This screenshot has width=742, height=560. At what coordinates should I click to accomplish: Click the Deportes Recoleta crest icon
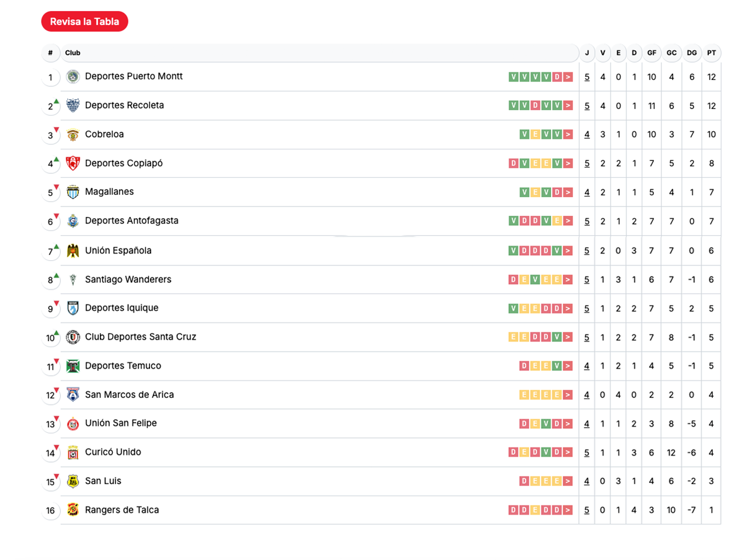pos(73,106)
